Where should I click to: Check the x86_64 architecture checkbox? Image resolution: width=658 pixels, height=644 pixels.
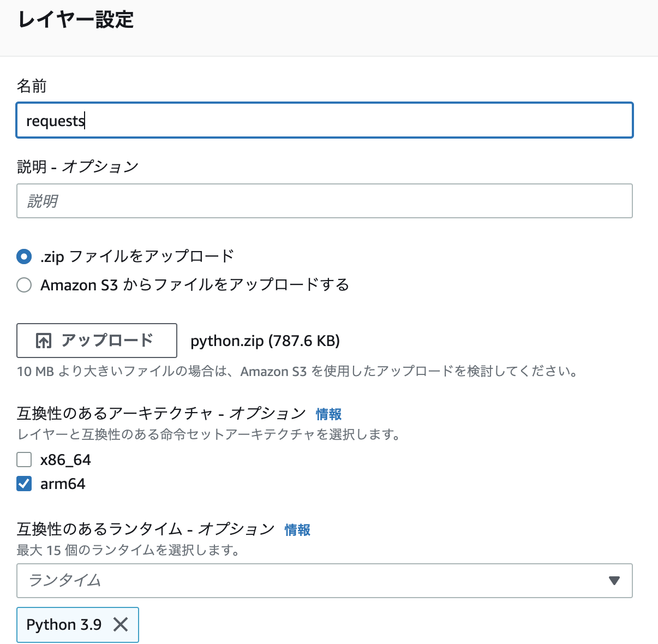pos(24,460)
